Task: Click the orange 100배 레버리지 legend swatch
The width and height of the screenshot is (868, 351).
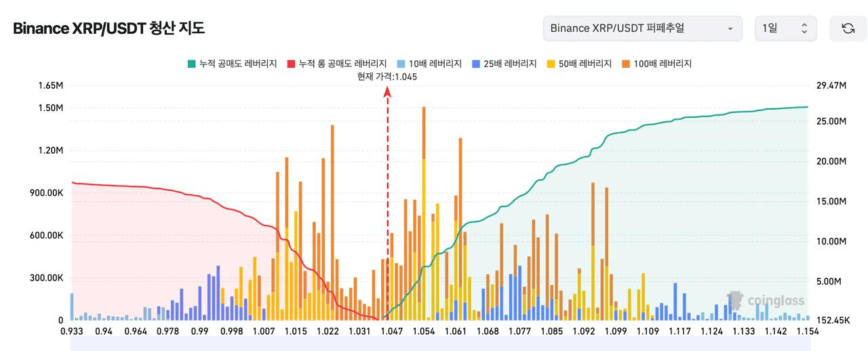Action: (625, 64)
